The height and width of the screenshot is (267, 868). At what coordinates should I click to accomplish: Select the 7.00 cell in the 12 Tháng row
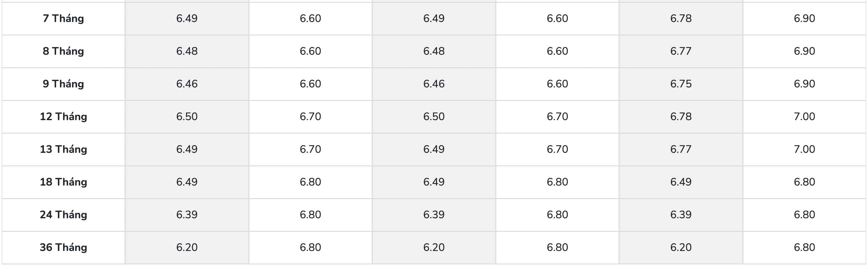[x=804, y=116]
